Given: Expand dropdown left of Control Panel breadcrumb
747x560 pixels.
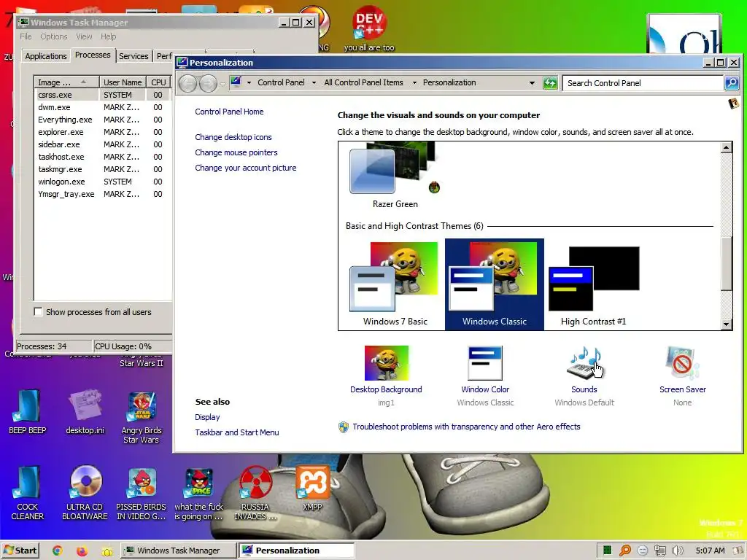Looking at the screenshot, I should [x=249, y=83].
